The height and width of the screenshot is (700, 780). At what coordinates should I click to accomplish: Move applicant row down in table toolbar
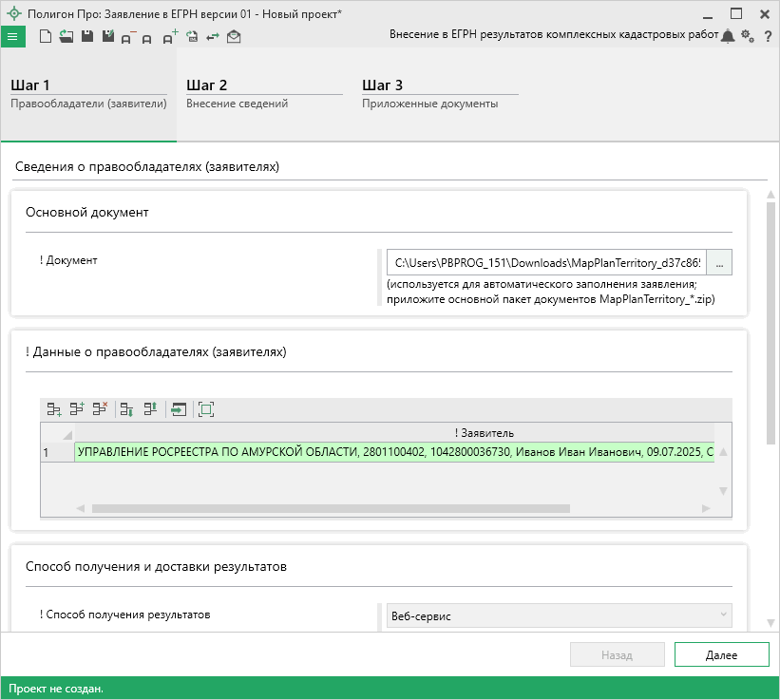click(x=126, y=409)
